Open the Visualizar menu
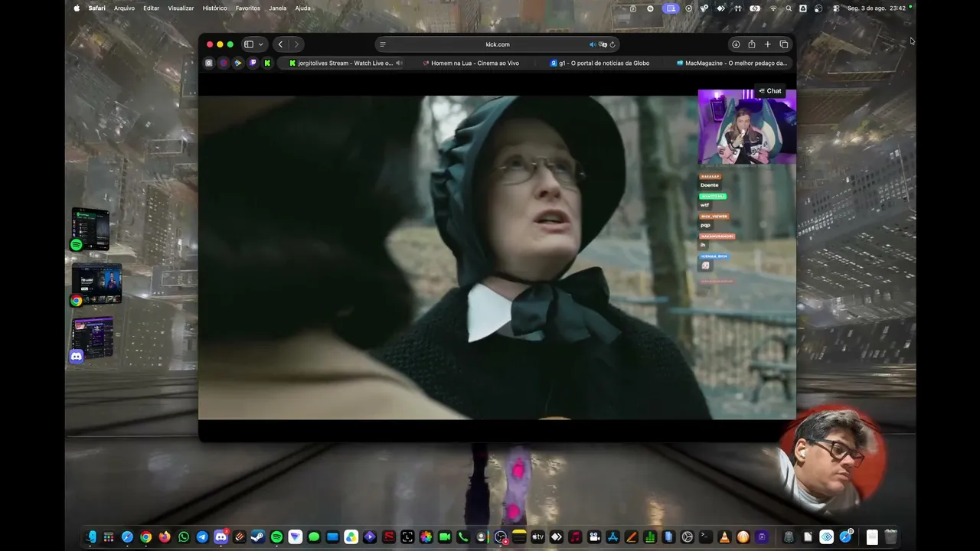The width and height of the screenshot is (980, 551). pyautogui.click(x=181, y=8)
